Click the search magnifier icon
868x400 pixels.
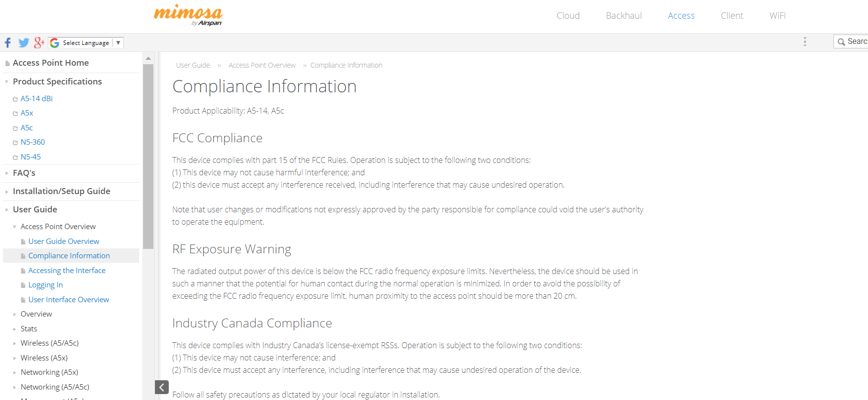click(x=841, y=42)
